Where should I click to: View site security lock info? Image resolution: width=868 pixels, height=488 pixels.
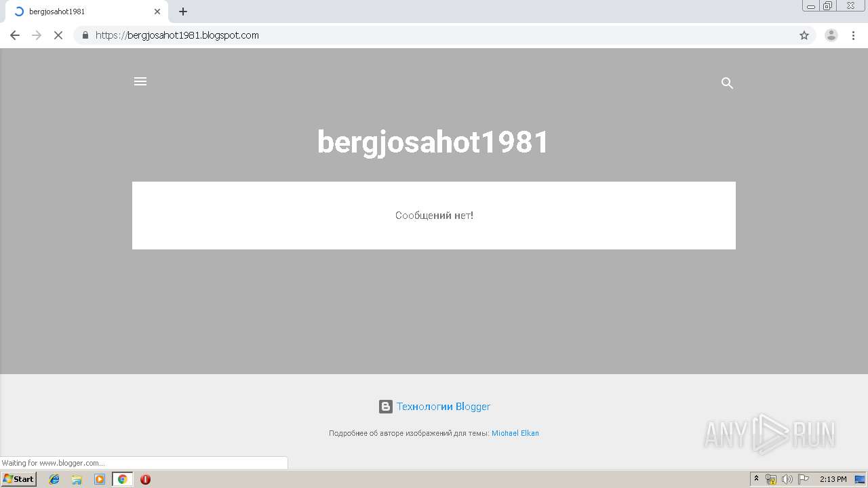85,35
